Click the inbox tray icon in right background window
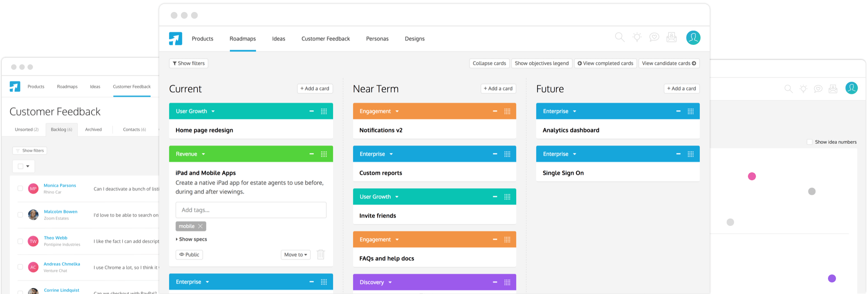 coord(833,89)
